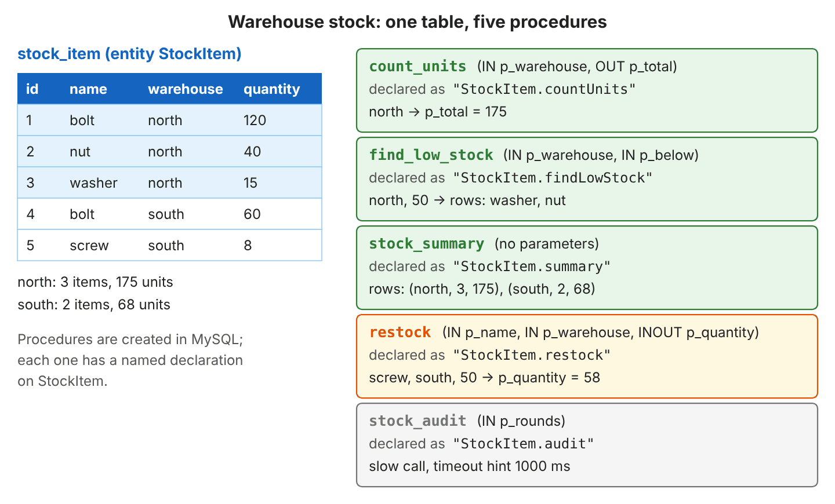Select the "washer" name cell in the table

click(x=93, y=183)
